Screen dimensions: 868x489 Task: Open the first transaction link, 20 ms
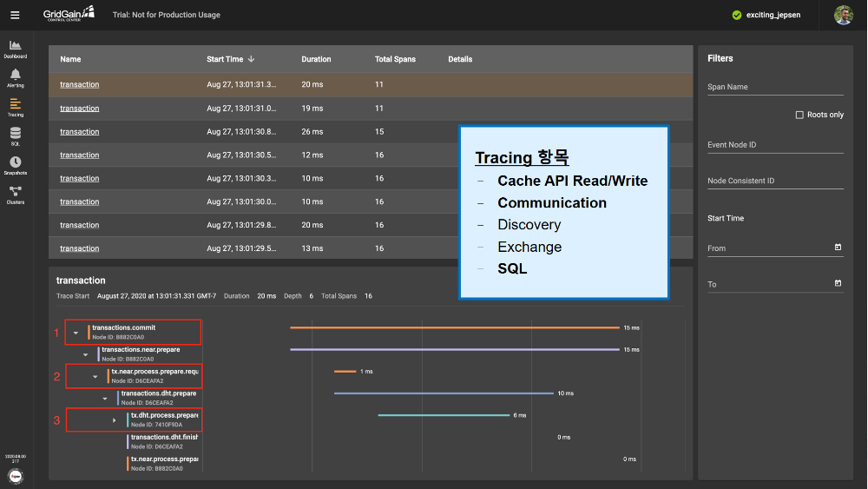tap(79, 84)
